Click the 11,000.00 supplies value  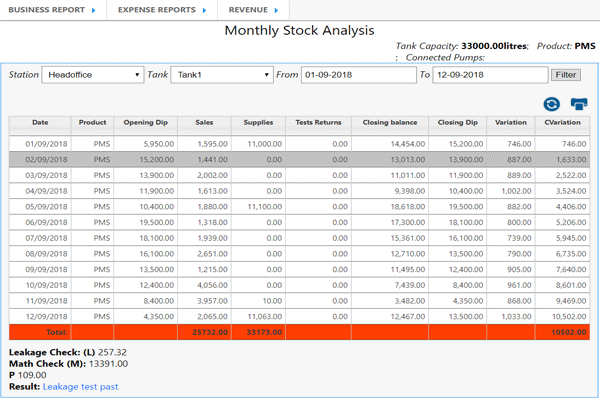(265, 144)
